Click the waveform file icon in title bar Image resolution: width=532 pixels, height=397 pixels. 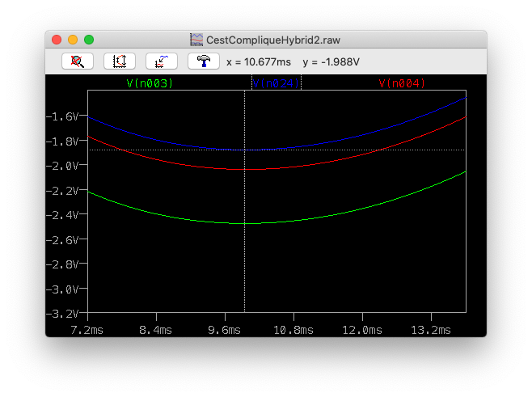pyautogui.click(x=196, y=40)
